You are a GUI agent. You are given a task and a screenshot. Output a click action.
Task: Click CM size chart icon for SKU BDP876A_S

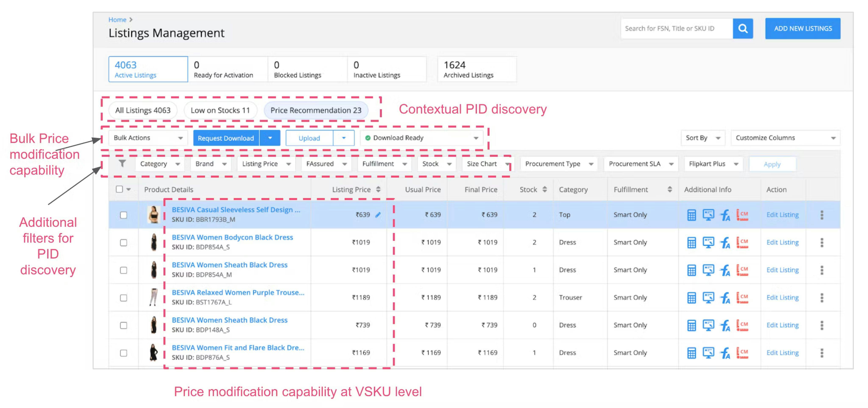[x=742, y=353]
